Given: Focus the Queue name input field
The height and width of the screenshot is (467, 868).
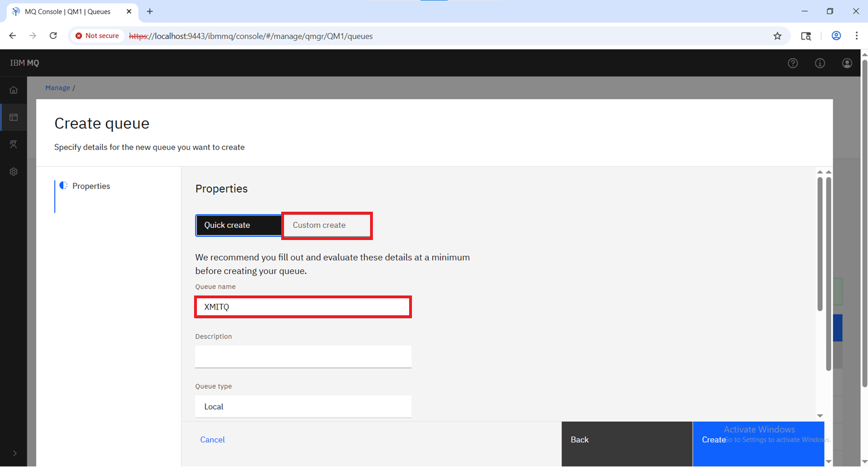Looking at the screenshot, I should click(x=303, y=307).
